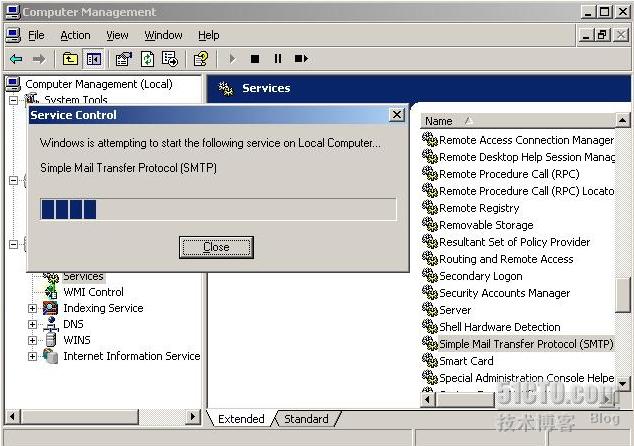Select Removable Storage service
Viewport: 634px width, 446px height.
click(486, 225)
